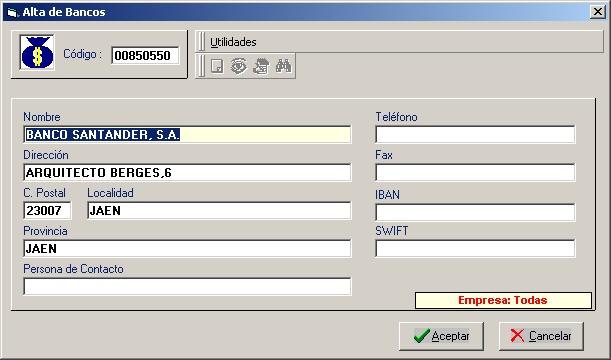Click the 'Localidad' label

point(110,193)
